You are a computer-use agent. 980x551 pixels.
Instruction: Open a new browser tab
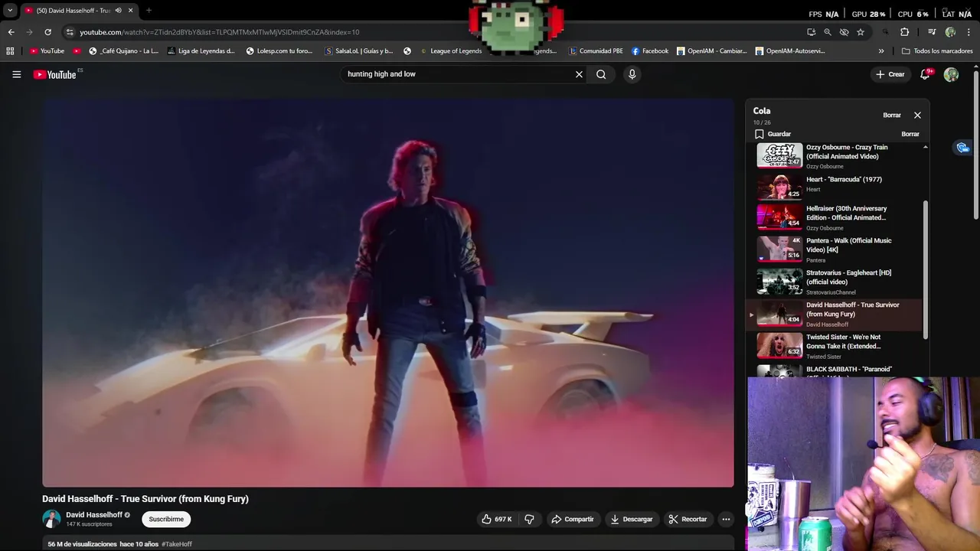(x=149, y=11)
